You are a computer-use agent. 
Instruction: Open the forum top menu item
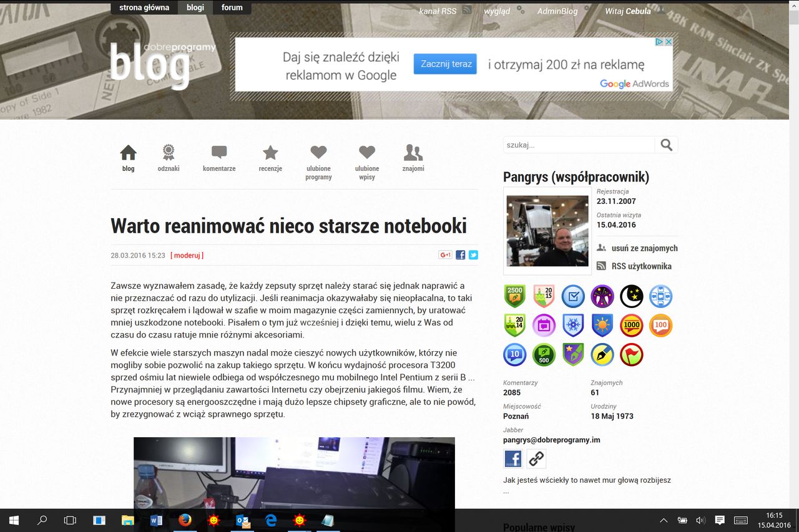[232, 8]
